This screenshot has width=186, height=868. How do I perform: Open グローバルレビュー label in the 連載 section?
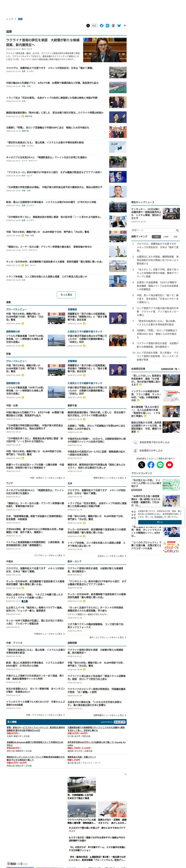pos(16,309)
